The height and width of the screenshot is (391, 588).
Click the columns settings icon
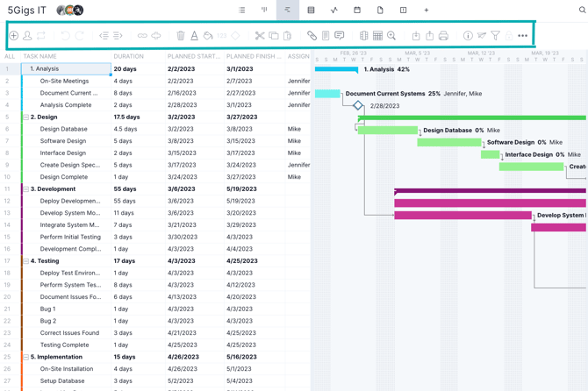point(363,36)
